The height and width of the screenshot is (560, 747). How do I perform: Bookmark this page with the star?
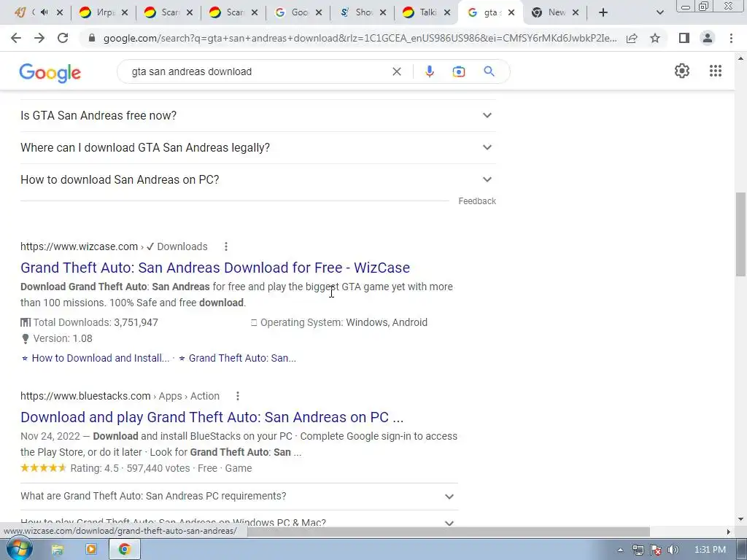655,38
